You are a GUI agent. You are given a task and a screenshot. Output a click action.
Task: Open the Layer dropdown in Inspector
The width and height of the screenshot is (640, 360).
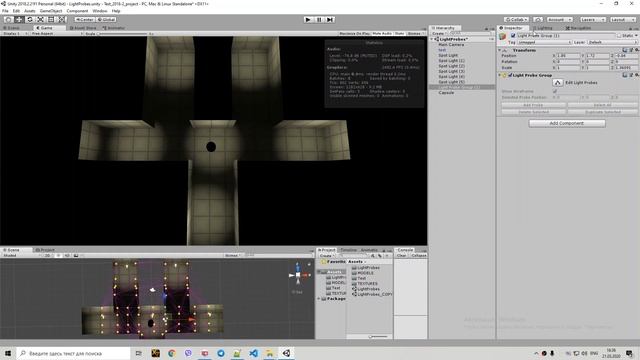pos(613,42)
